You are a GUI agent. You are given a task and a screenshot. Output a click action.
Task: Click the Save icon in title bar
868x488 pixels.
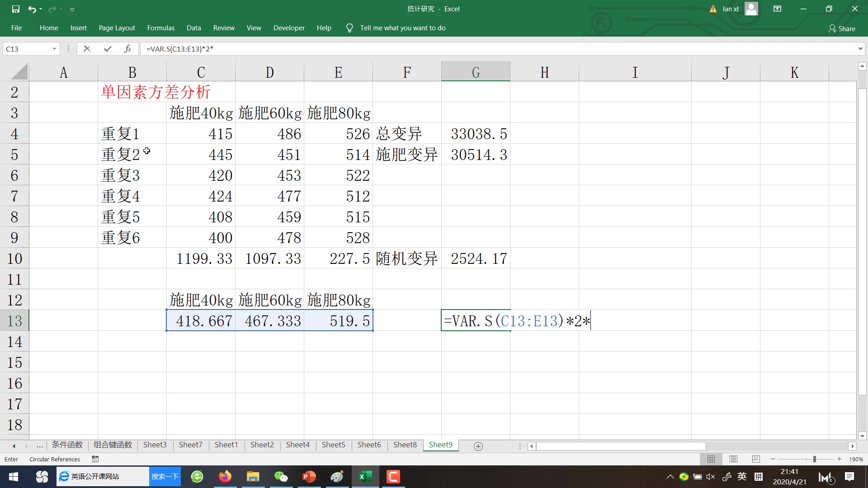pyautogui.click(x=15, y=9)
